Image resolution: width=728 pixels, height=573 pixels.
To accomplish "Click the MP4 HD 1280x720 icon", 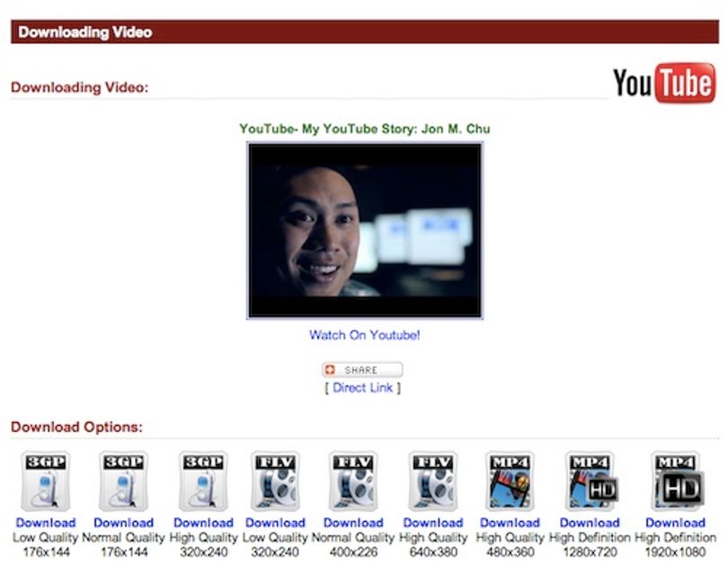I will point(590,481).
